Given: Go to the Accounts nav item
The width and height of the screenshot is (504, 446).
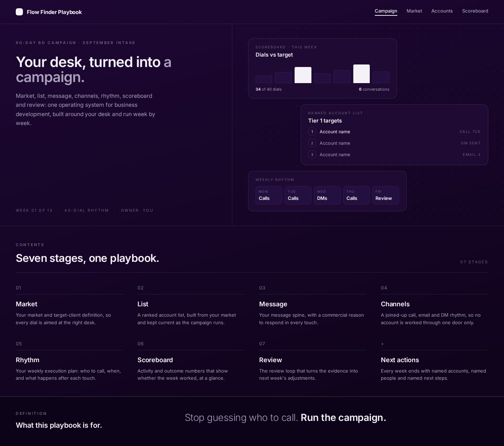Looking at the screenshot, I should coord(442,11).
